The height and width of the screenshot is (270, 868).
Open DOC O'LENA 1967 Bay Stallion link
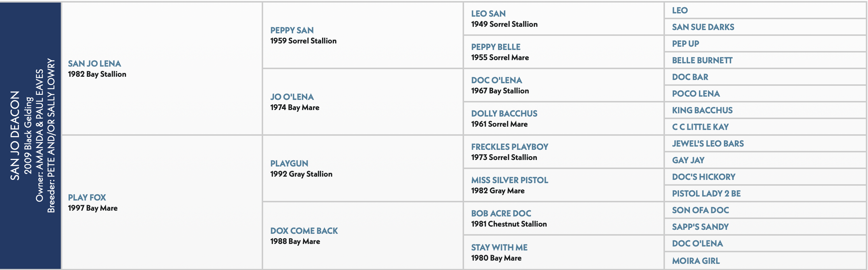(x=497, y=80)
